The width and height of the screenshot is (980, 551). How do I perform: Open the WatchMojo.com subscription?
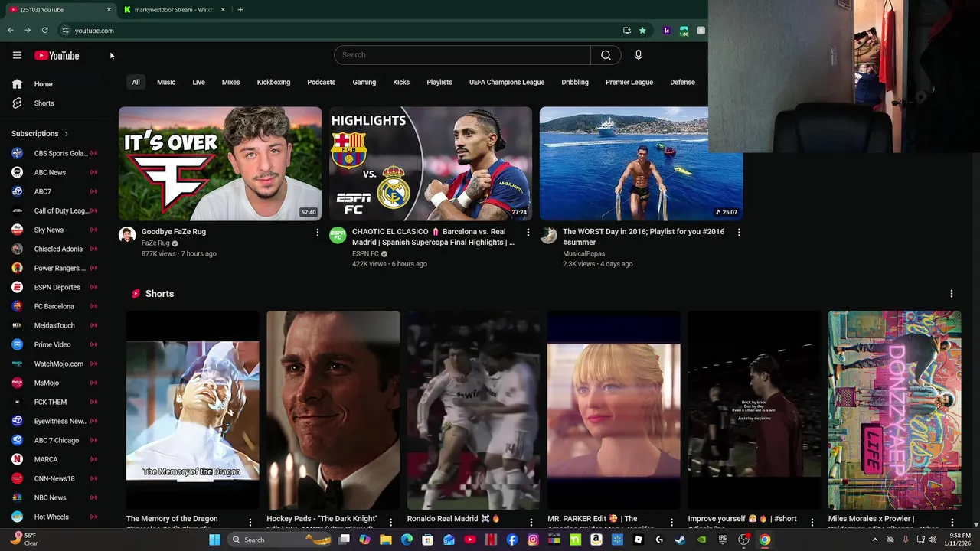pos(54,364)
